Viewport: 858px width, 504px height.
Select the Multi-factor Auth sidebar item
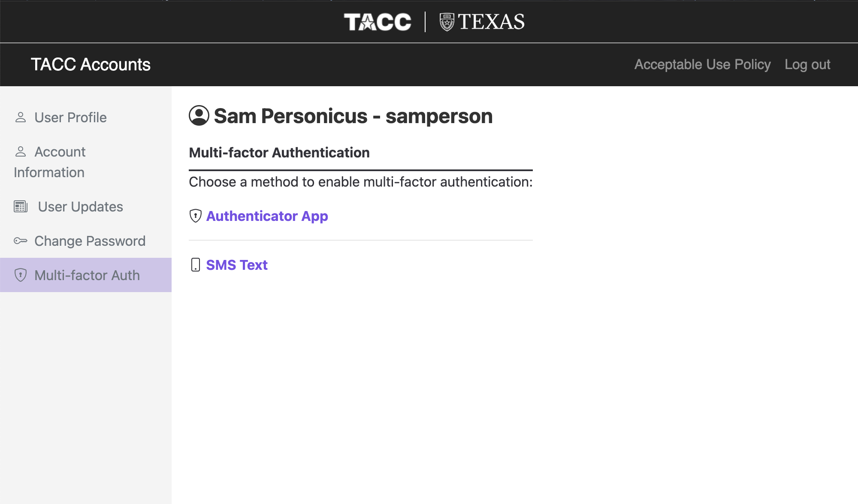coord(86,275)
